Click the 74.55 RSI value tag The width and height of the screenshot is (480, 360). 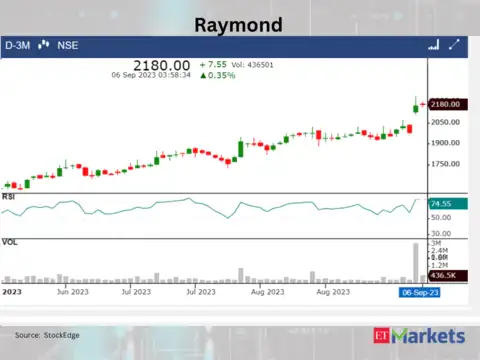(x=448, y=204)
